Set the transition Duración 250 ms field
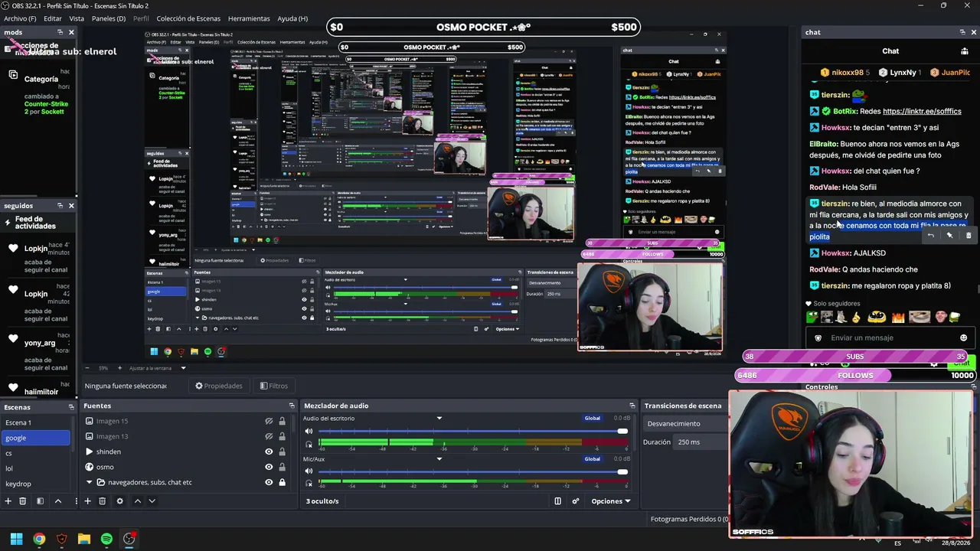The image size is (980, 551). 699,442
